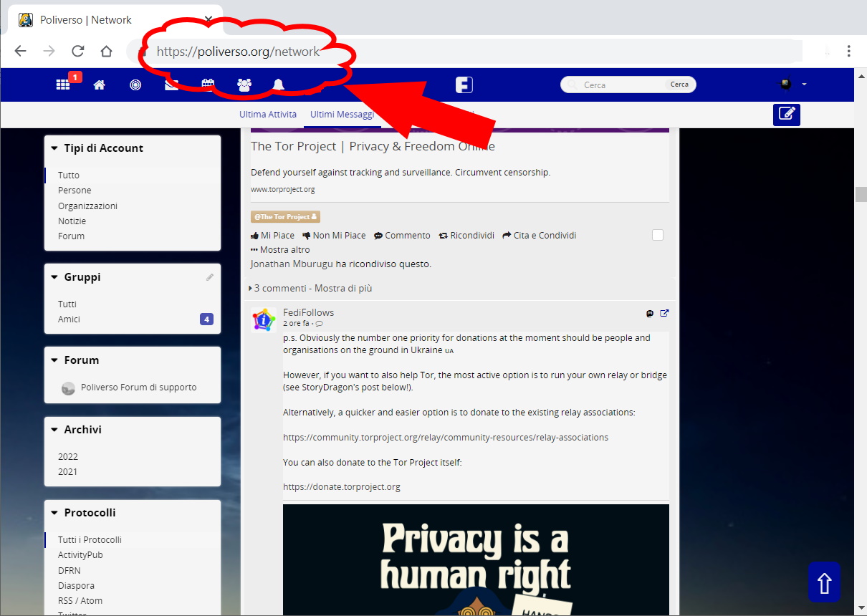Click the small comment bubble beside 2 ore fa
The height and width of the screenshot is (616, 867).
coord(319,324)
